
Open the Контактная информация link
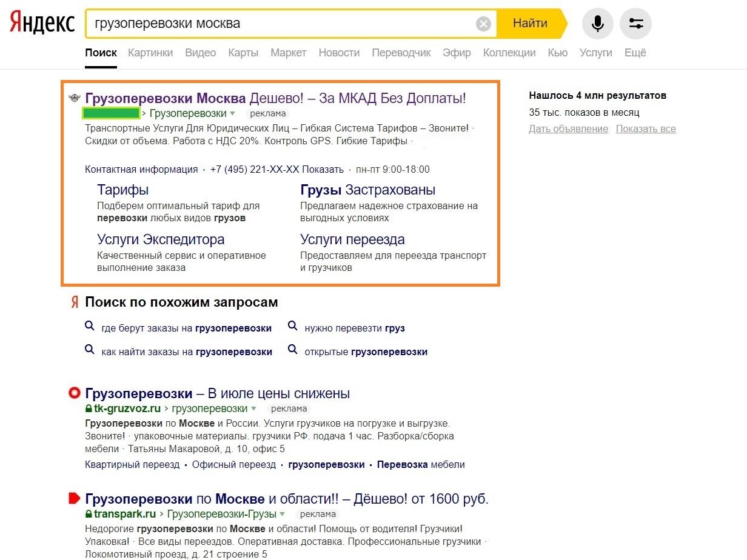[x=141, y=170]
